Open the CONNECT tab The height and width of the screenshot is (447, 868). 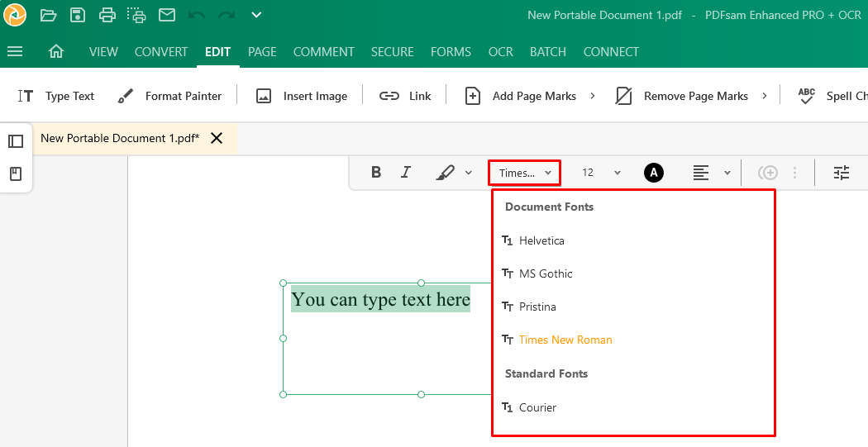pos(611,52)
